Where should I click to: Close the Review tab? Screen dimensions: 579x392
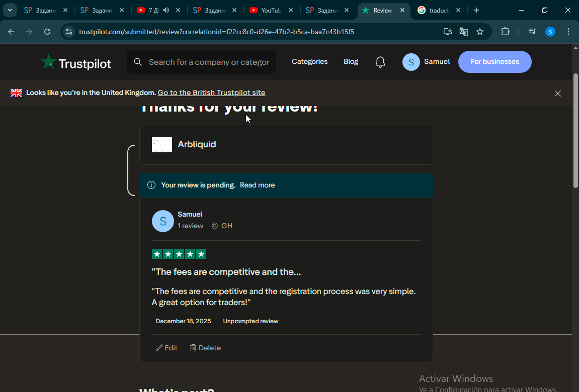click(x=402, y=11)
